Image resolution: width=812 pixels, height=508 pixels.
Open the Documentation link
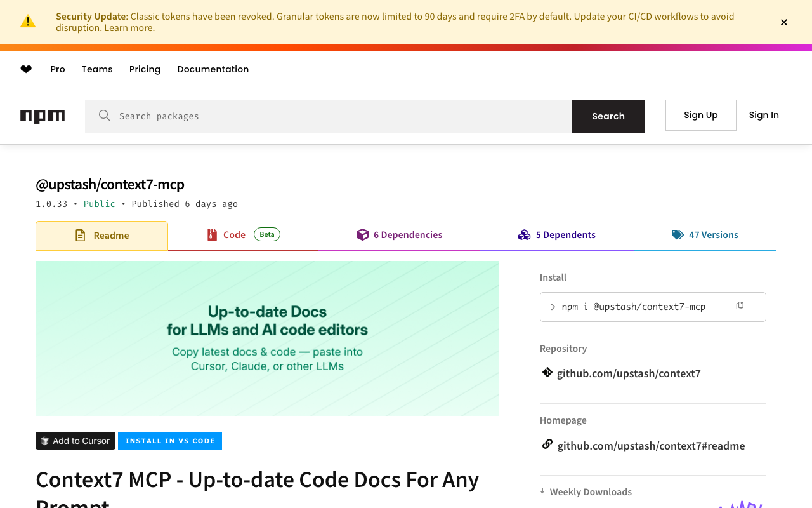[x=213, y=69]
